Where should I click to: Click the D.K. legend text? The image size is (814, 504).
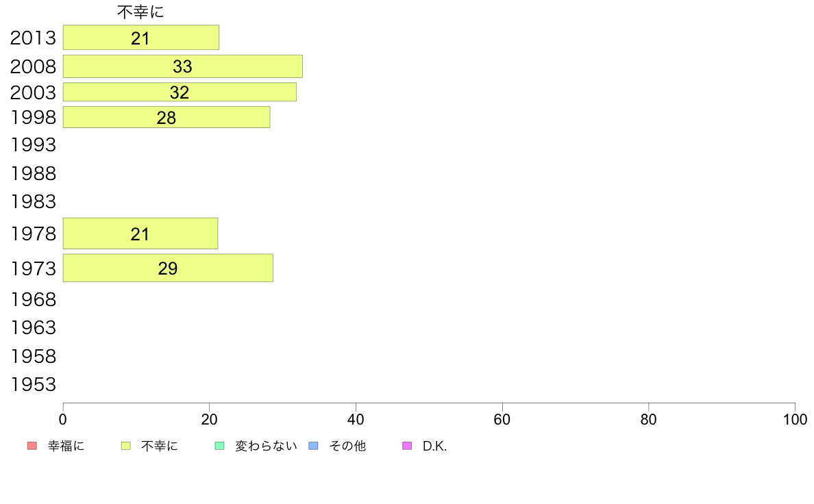point(434,446)
